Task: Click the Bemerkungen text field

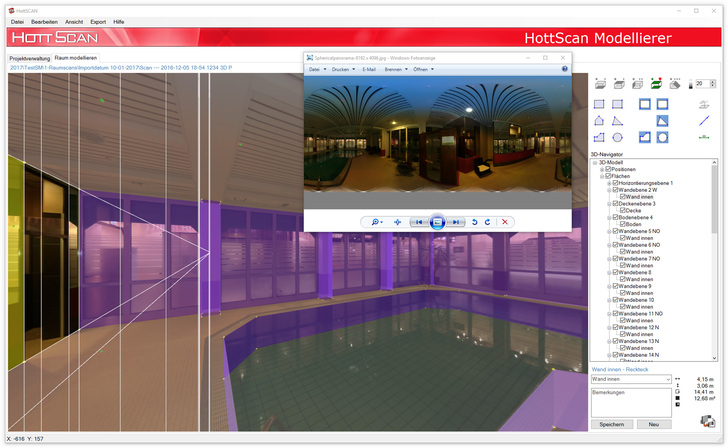Action: coord(631,404)
